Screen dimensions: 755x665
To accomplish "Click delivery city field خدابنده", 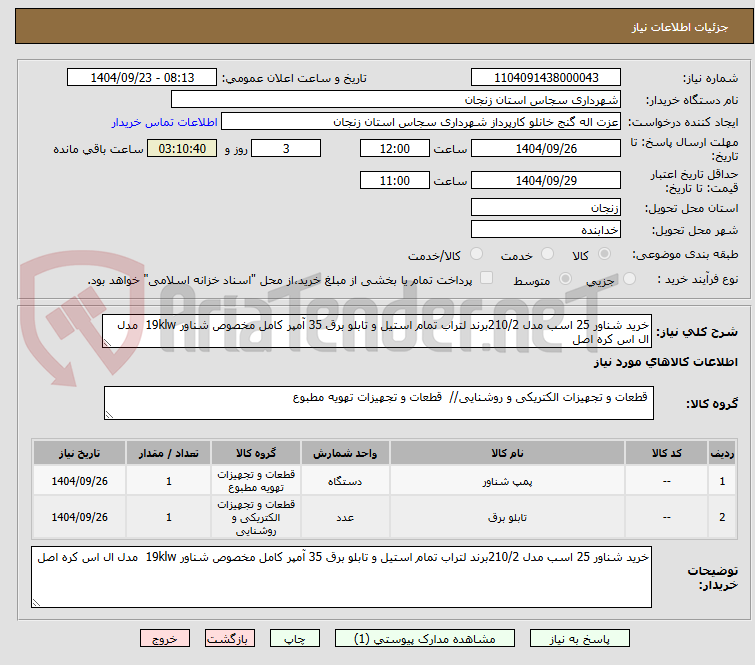I will click(546, 230).
